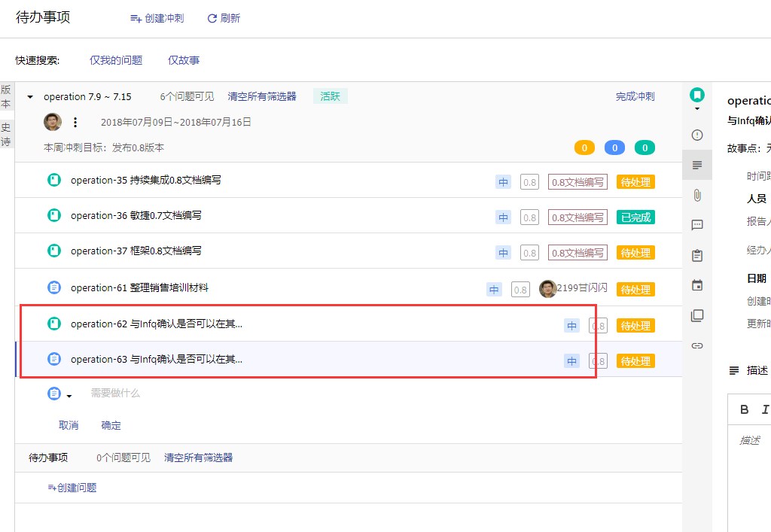
Task: Click the 中 priority tag on operation-35
Action: click(x=503, y=182)
